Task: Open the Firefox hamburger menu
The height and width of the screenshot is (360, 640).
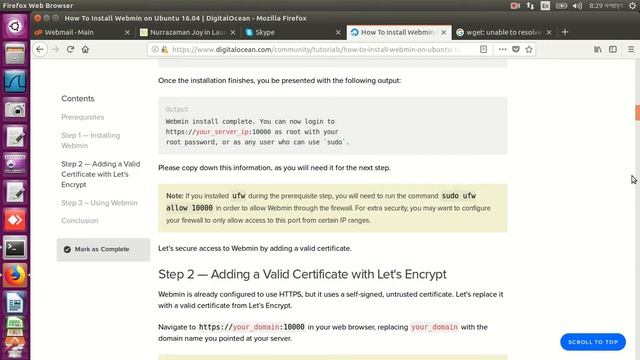Action: 631,49
